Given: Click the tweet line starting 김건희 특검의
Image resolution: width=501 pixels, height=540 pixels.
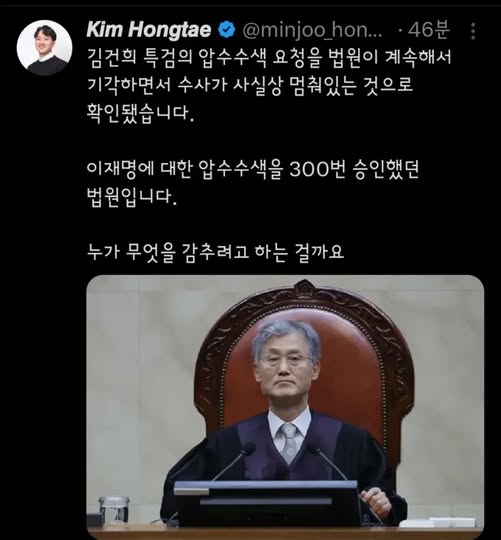Looking at the screenshot, I should click(269, 56).
